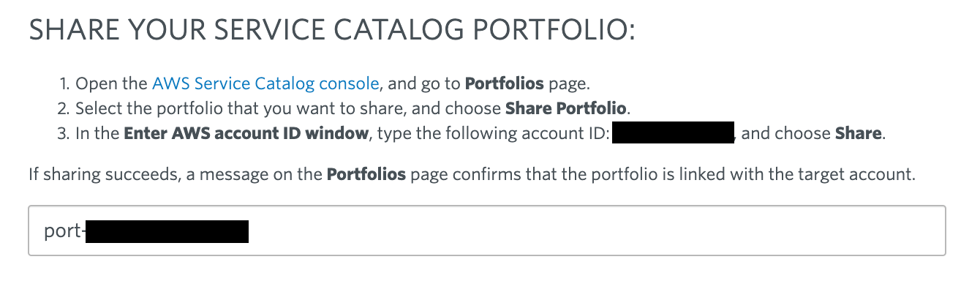The height and width of the screenshot is (303, 980).
Task: Click the redacted portfolio ID inside the input
Action: point(167,231)
